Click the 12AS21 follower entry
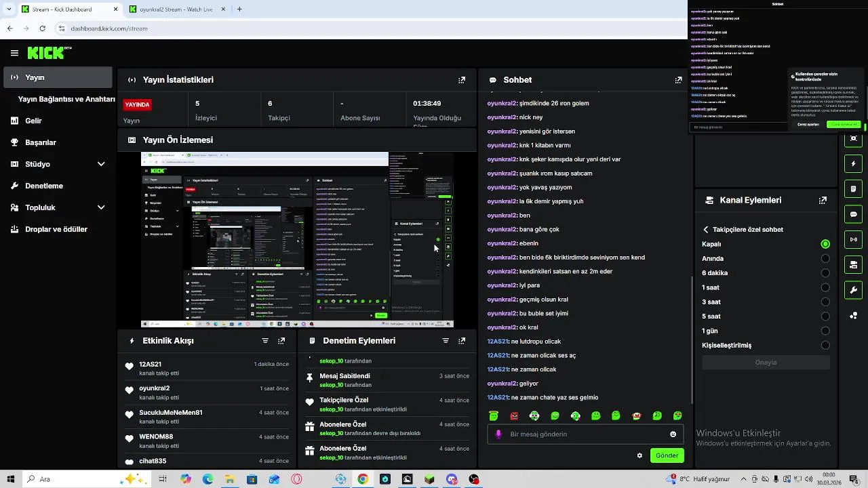 click(x=206, y=368)
